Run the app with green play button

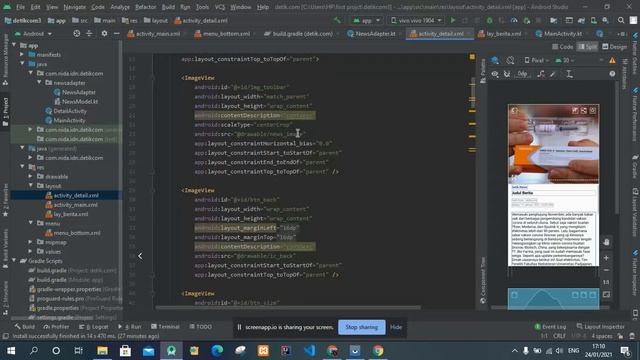453,20
